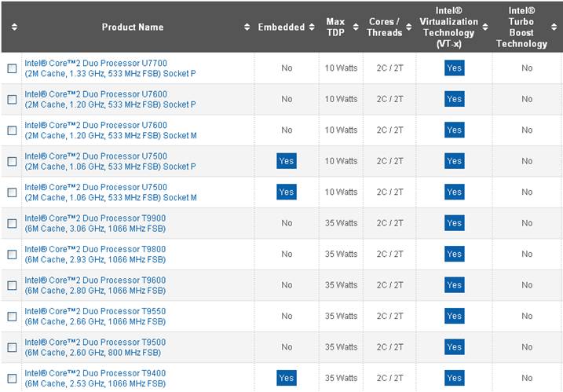Screen dimensions: 563x392
Task: Tick checkbox for U7700 processor
Action: [x=12, y=68]
